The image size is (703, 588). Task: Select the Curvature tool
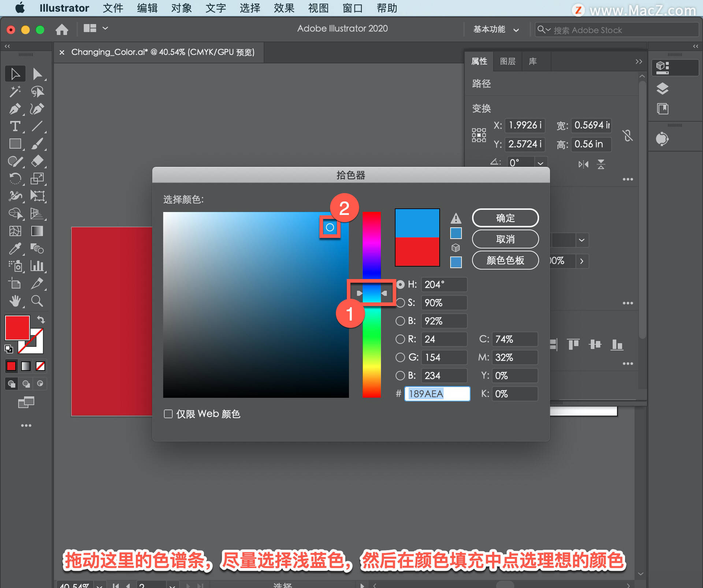(x=37, y=109)
